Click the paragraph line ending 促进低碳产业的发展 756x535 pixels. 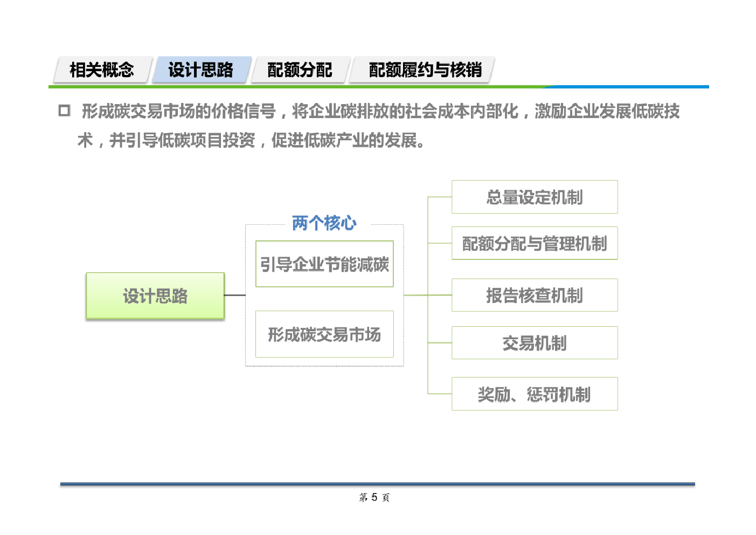point(252,140)
